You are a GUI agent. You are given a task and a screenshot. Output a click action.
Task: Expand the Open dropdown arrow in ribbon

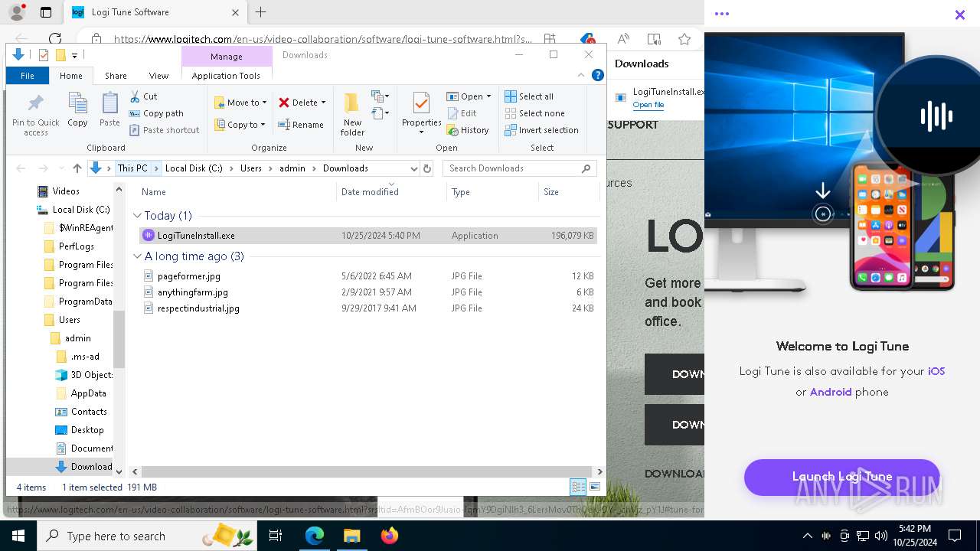point(488,96)
